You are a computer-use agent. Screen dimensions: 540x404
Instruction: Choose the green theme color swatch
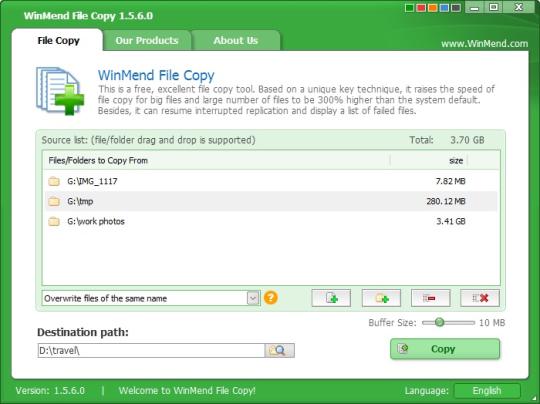(409, 8)
